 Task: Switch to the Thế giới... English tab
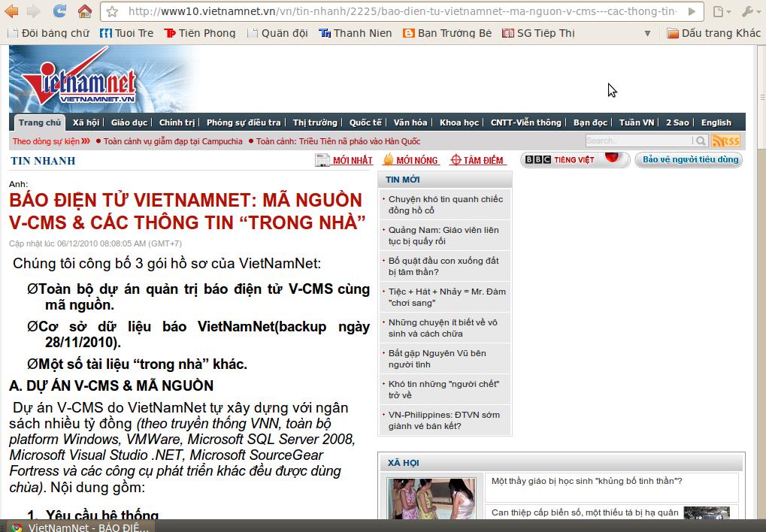click(x=715, y=122)
